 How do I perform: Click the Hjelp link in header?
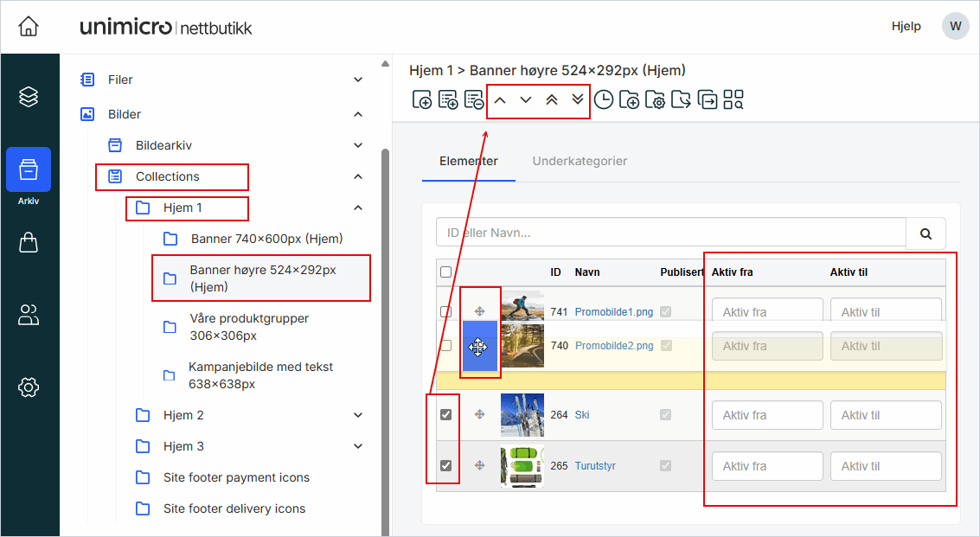906,26
